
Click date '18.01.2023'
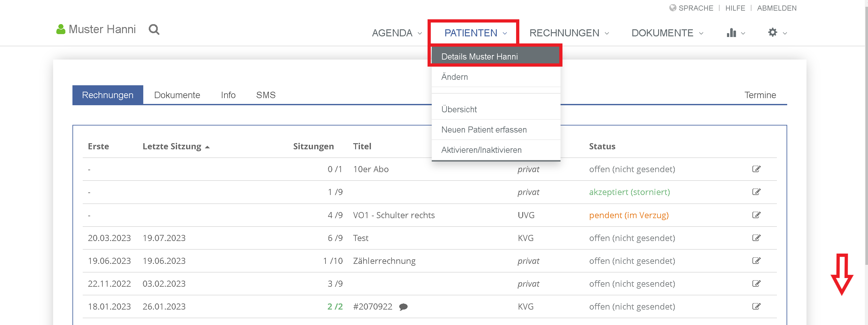(x=109, y=307)
